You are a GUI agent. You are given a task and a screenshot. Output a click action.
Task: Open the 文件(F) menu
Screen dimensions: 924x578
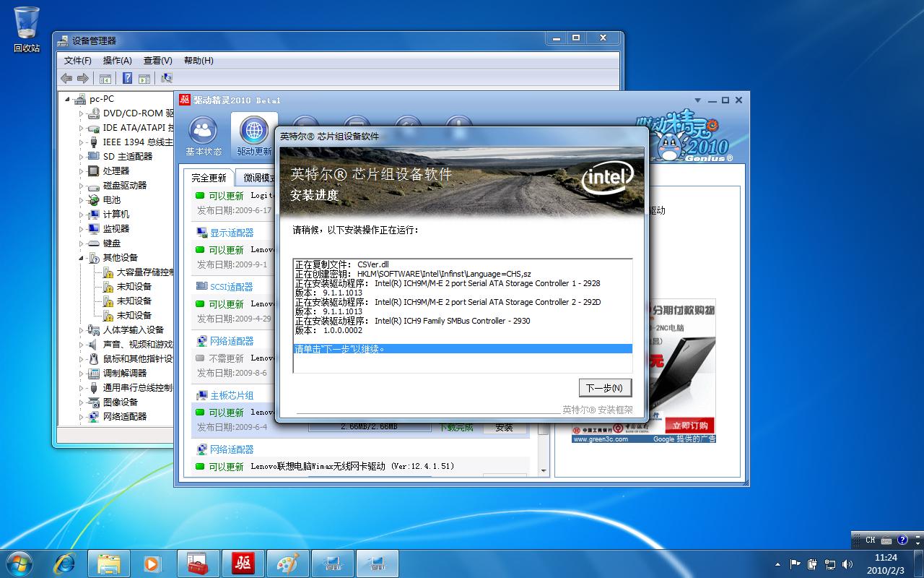[x=78, y=61]
